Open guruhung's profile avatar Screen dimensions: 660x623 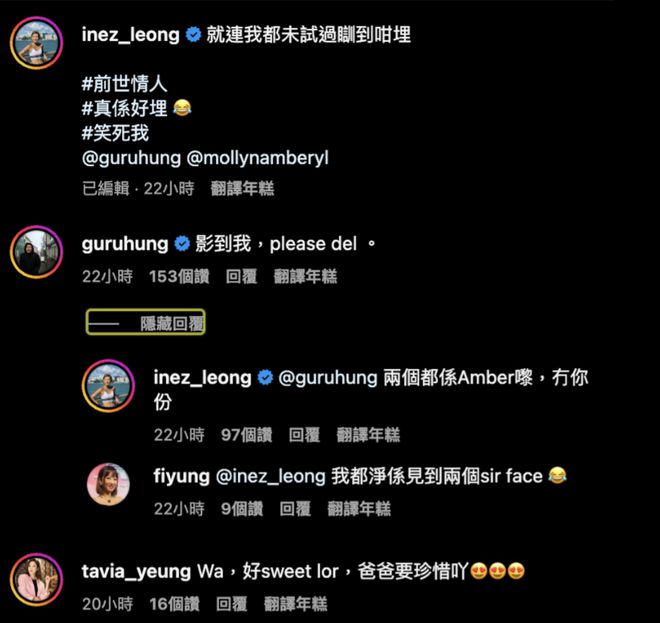pos(37,252)
